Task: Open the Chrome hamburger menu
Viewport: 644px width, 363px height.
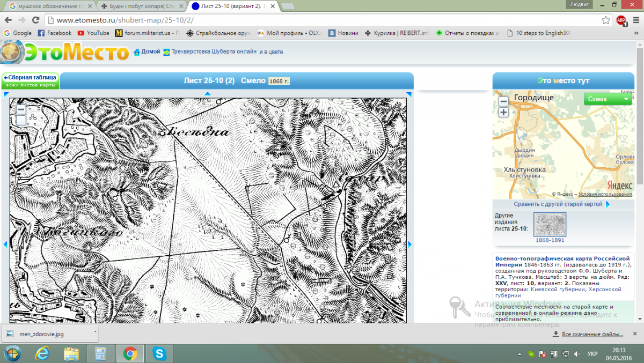Action: point(635,20)
